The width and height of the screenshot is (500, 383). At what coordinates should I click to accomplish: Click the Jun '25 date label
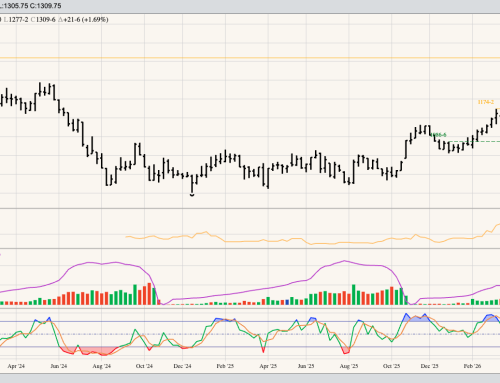pyautogui.click(x=306, y=366)
